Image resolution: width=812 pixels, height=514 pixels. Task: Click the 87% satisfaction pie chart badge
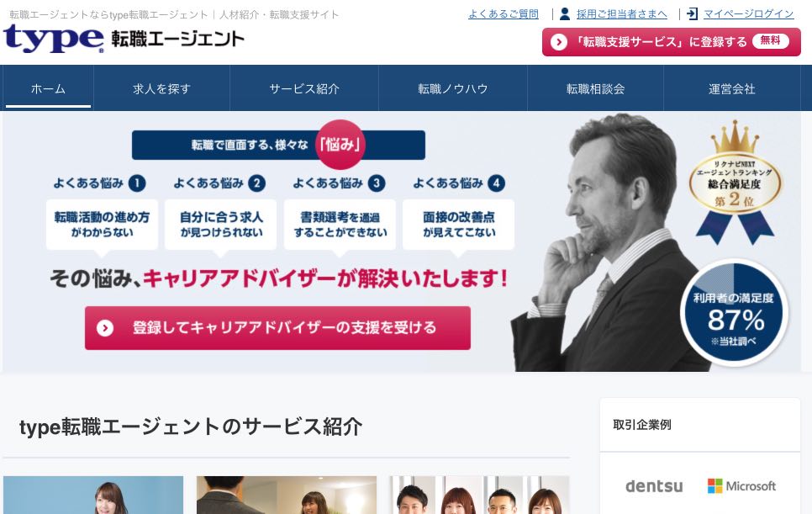pyautogui.click(x=735, y=312)
